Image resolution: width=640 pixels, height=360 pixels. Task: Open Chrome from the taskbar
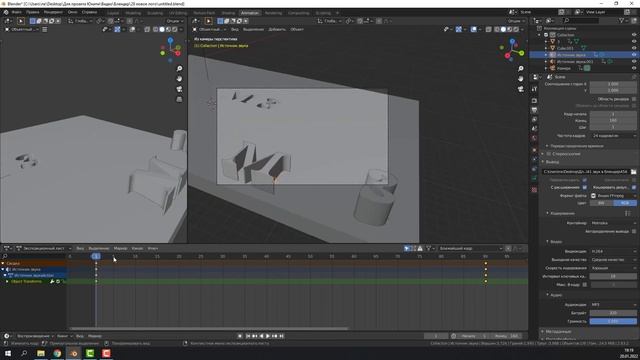click(x=57, y=353)
